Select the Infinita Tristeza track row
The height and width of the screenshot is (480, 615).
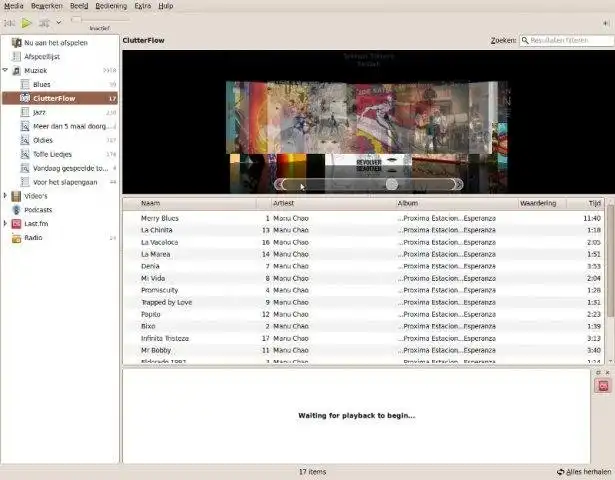364,338
